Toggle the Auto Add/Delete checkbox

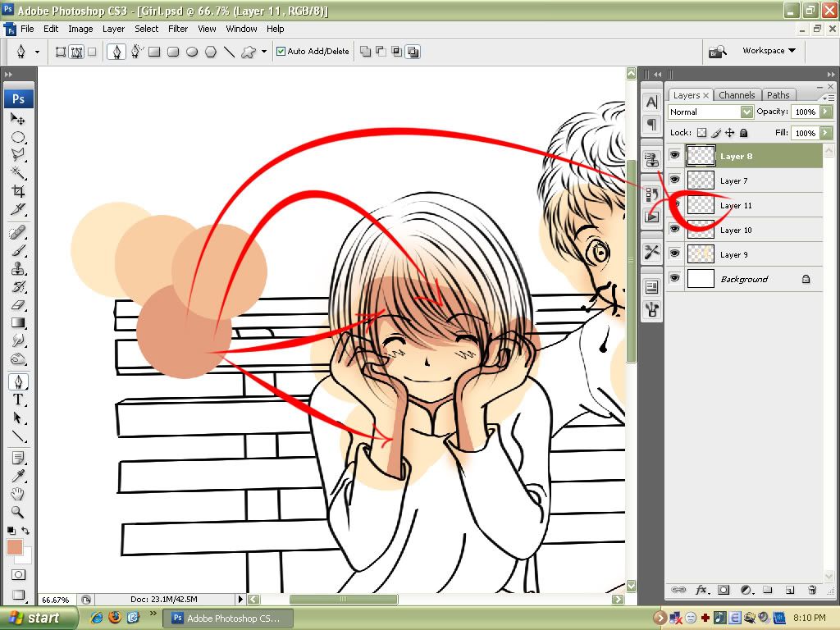(281, 52)
